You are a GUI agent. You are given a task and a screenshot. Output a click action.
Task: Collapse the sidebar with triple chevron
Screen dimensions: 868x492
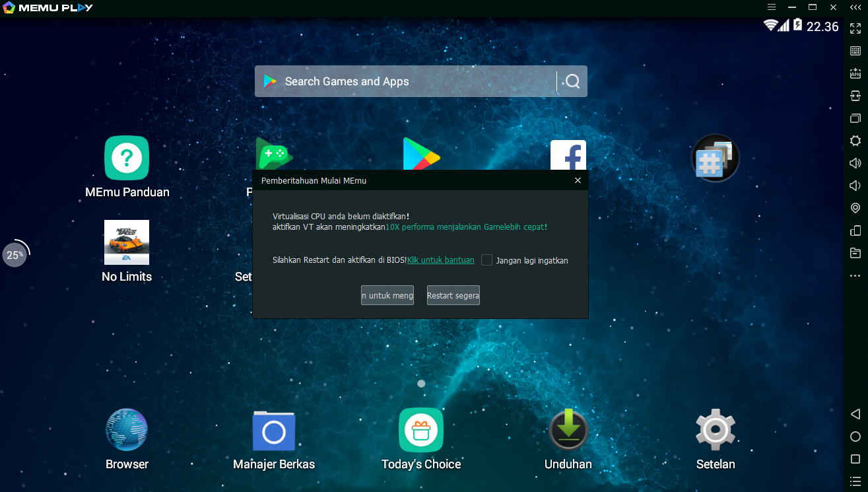coord(855,7)
